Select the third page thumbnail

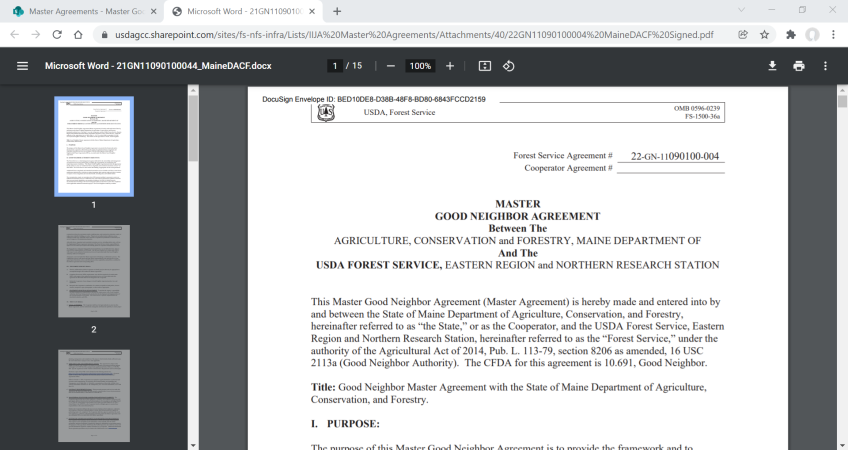pyautogui.click(x=94, y=395)
